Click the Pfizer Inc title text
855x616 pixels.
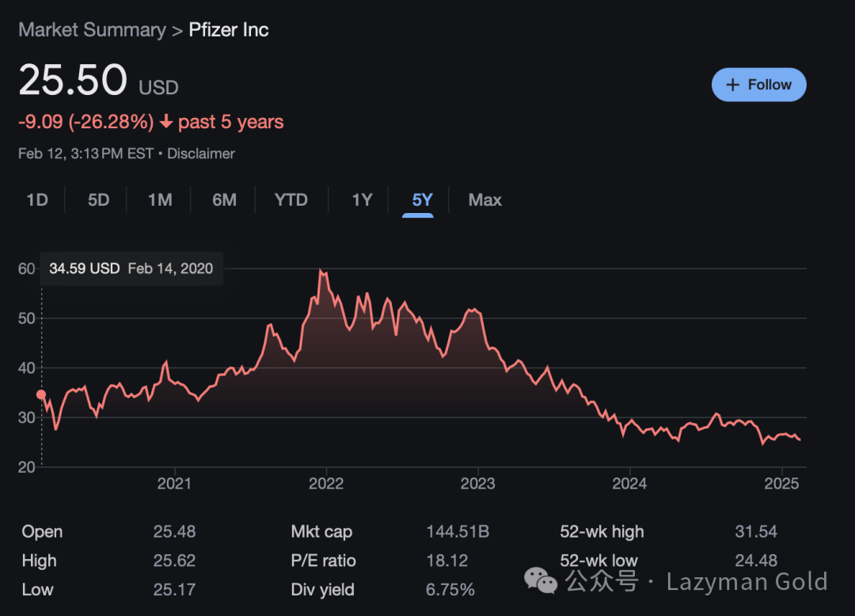click(x=229, y=30)
